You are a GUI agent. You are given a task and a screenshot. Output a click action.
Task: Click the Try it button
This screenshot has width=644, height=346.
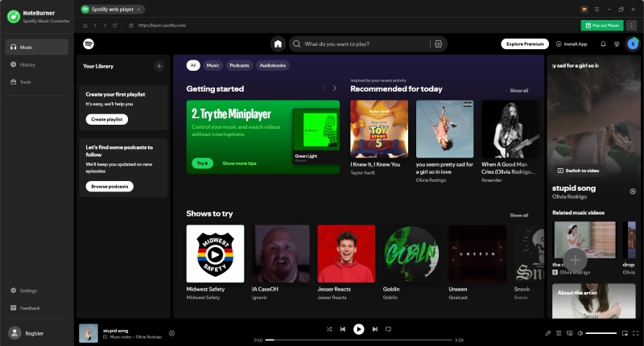pos(203,163)
